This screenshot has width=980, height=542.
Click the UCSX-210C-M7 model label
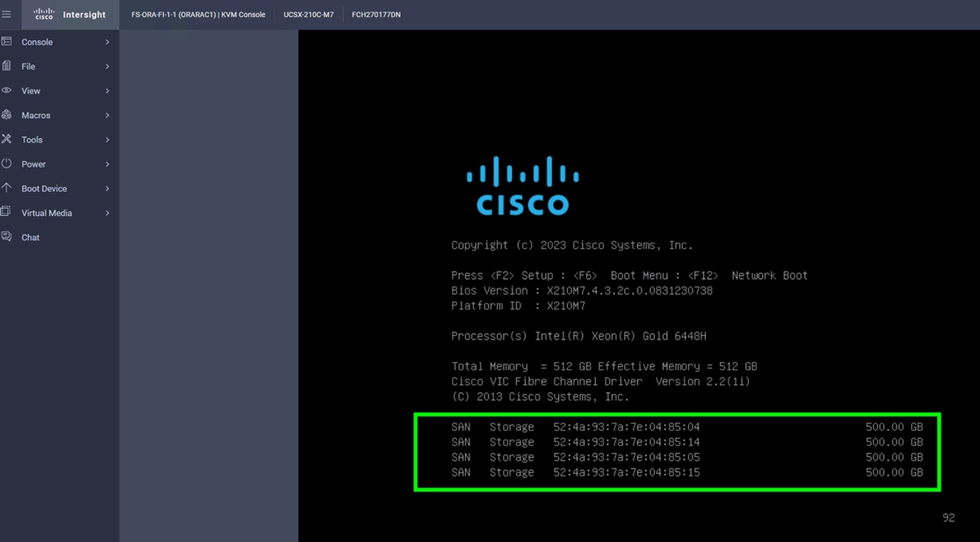tap(309, 14)
